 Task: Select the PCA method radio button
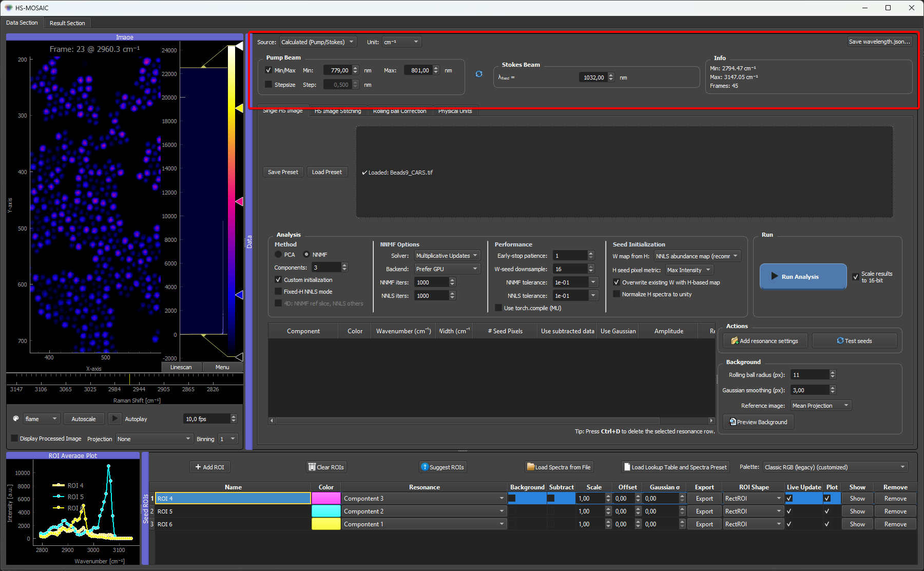pos(279,255)
